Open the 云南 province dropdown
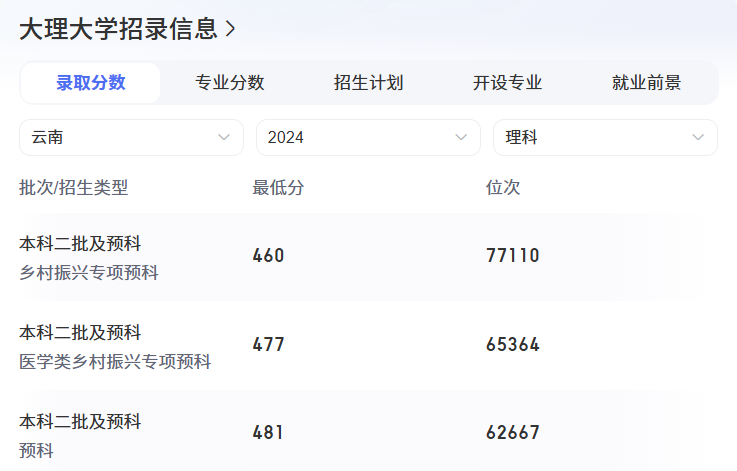Image resolution: width=737 pixels, height=471 pixels. pos(132,137)
